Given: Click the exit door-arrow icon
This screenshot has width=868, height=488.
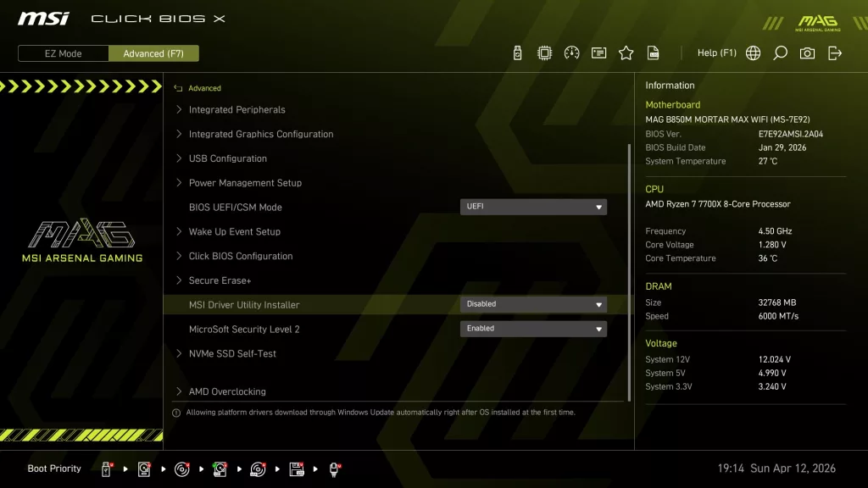Looking at the screenshot, I should [835, 53].
